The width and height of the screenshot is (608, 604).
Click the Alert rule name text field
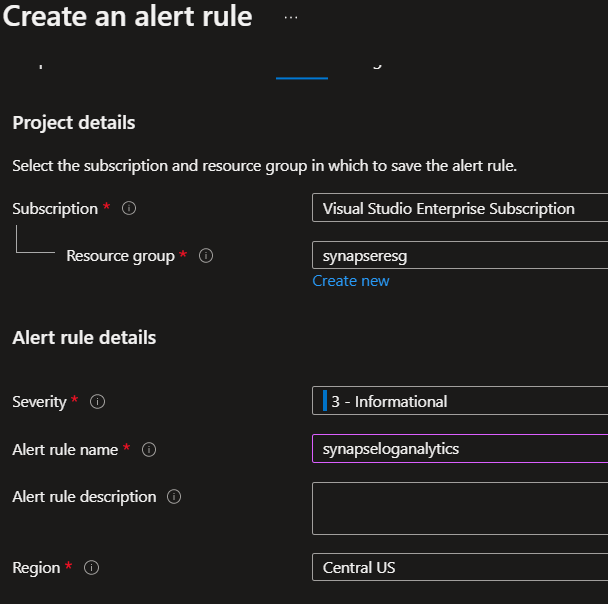(460, 449)
